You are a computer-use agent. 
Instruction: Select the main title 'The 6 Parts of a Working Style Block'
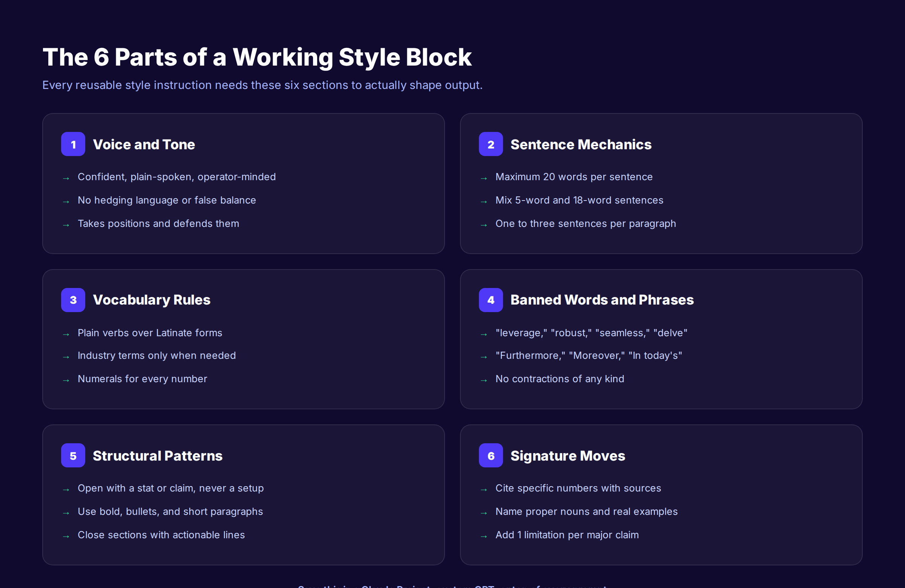click(x=257, y=57)
